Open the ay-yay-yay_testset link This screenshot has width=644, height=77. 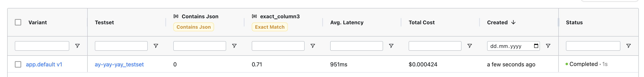point(119,64)
